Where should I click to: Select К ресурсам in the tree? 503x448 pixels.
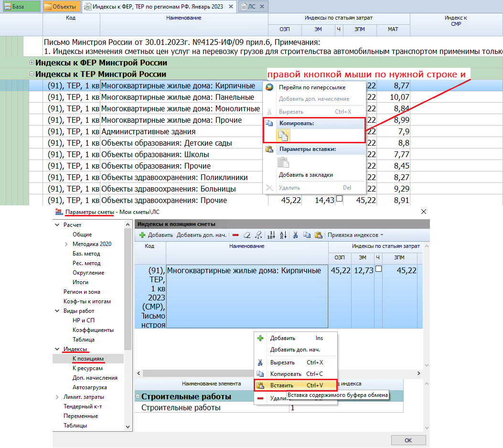tap(87, 368)
